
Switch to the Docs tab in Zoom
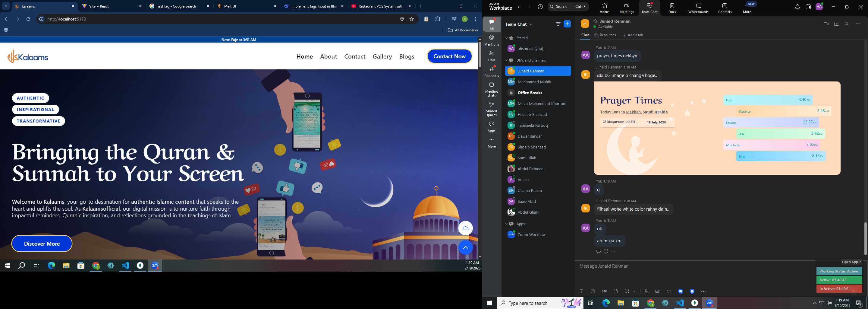[x=672, y=8]
